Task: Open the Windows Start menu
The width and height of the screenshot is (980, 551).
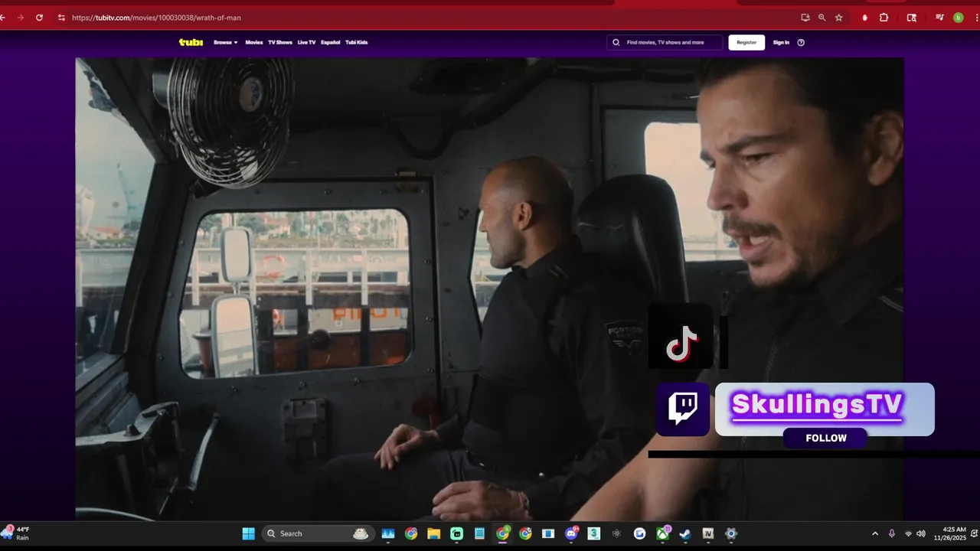Action: 249,533
